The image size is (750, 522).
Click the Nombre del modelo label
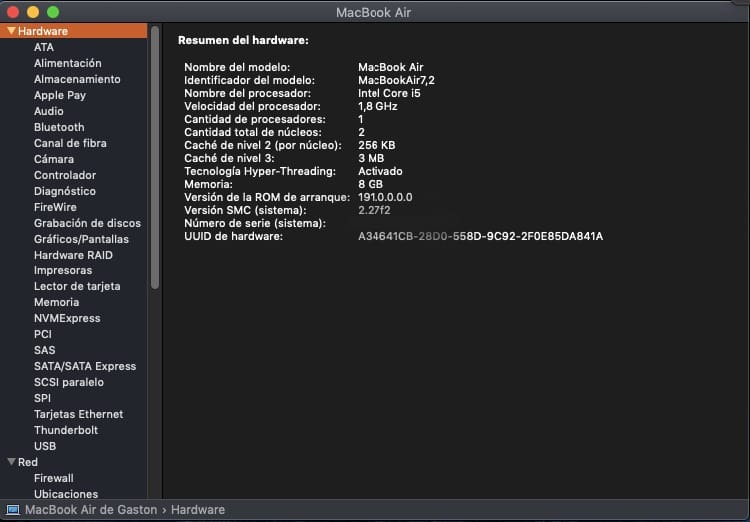click(x=237, y=67)
